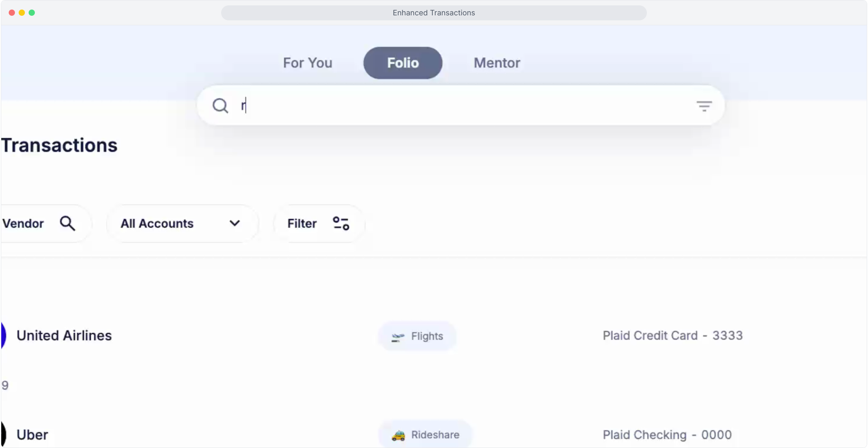Screen dimensions: 868x448
Task: Click the search magnifier icon in search bar
Action: point(220,106)
